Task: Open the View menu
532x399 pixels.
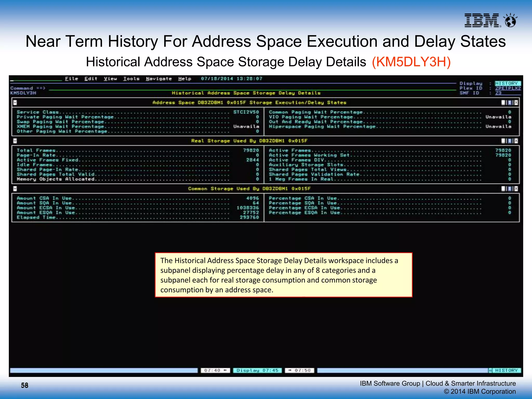Action: tap(110, 79)
